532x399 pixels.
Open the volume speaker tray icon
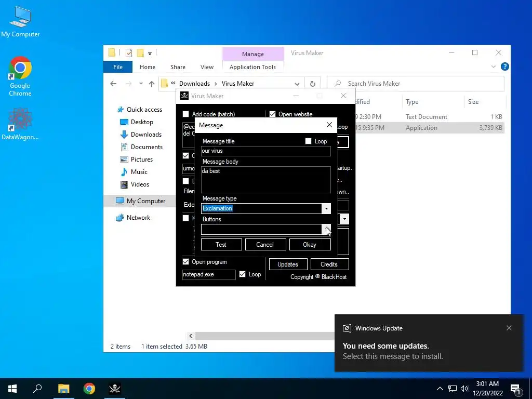click(464, 389)
